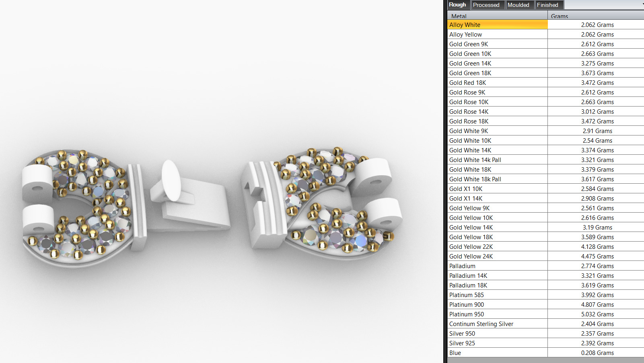Open the Finished tab
Image resolution: width=644 pixels, height=363 pixels.
pyautogui.click(x=549, y=5)
